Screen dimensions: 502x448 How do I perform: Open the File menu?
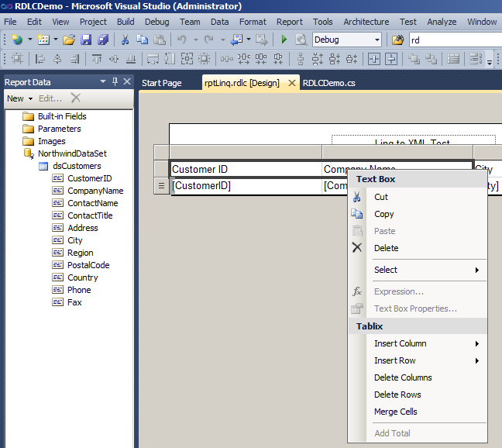(10, 22)
